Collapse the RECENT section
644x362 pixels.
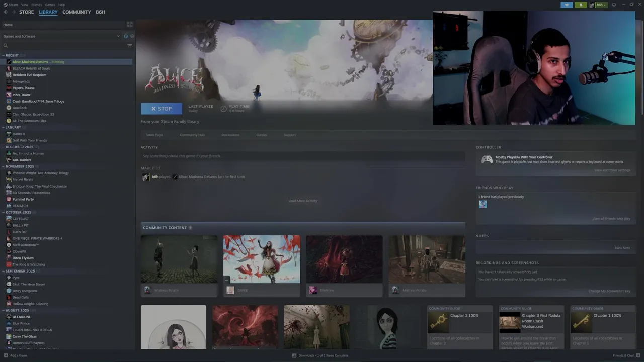pyautogui.click(x=4, y=55)
